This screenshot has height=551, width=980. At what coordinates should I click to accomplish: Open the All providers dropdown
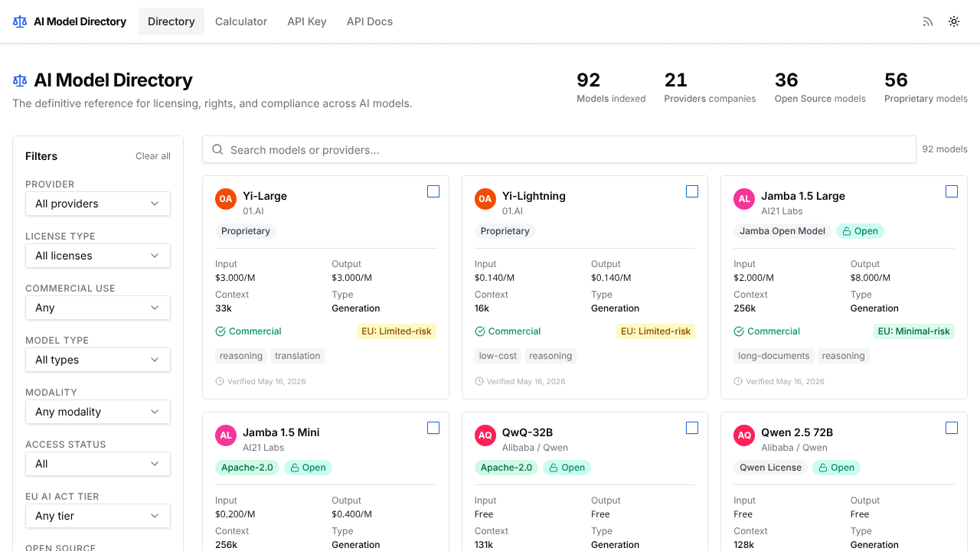coord(98,204)
